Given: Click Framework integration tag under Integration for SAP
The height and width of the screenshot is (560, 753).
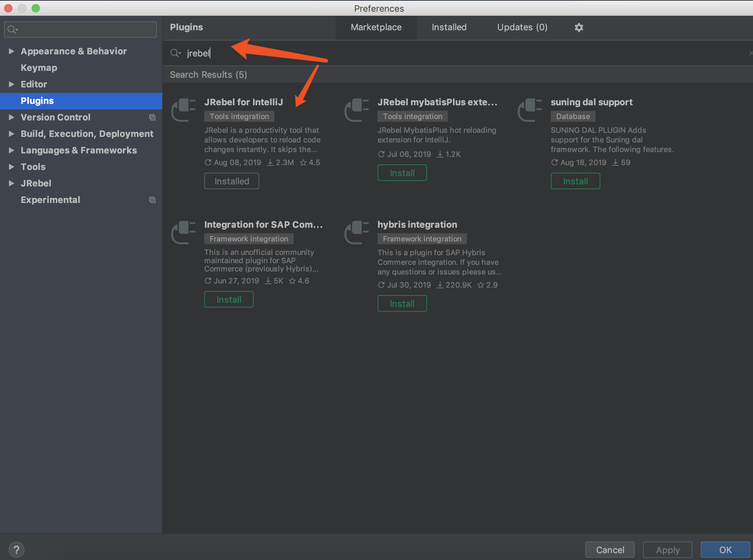Looking at the screenshot, I should click(249, 239).
